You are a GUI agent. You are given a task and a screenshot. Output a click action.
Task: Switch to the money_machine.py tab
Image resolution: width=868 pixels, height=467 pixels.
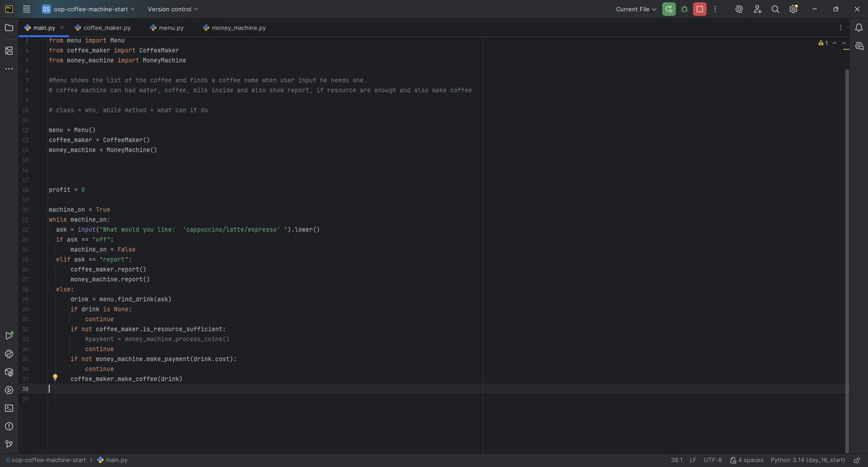pyautogui.click(x=234, y=28)
